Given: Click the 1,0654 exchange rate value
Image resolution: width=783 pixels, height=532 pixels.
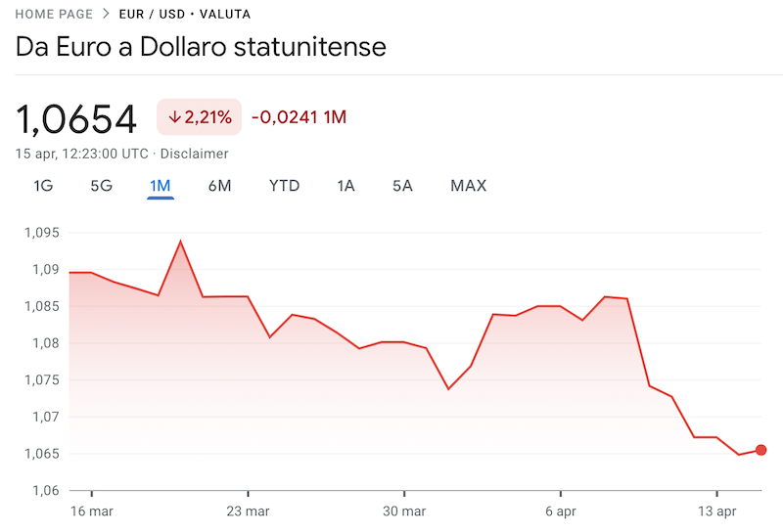Looking at the screenshot, I should click(76, 118).
